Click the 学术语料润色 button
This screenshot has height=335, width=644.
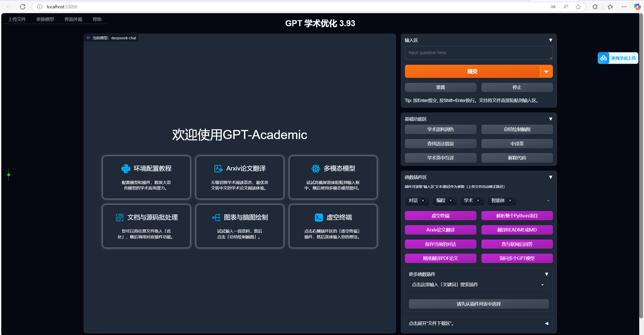pyautogui.click(x=440, y=129)
